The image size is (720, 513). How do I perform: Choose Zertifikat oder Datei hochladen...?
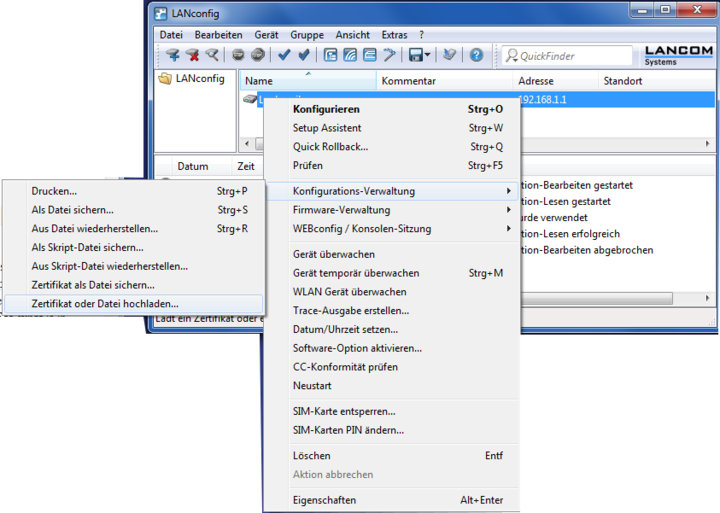click(x=134, y=304)
